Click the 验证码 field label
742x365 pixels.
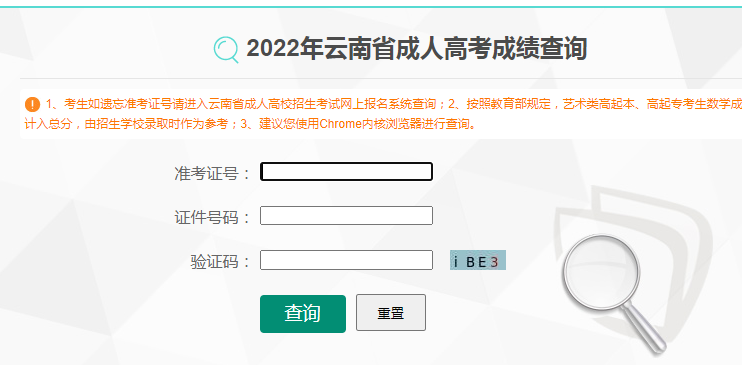pos(220,261)
